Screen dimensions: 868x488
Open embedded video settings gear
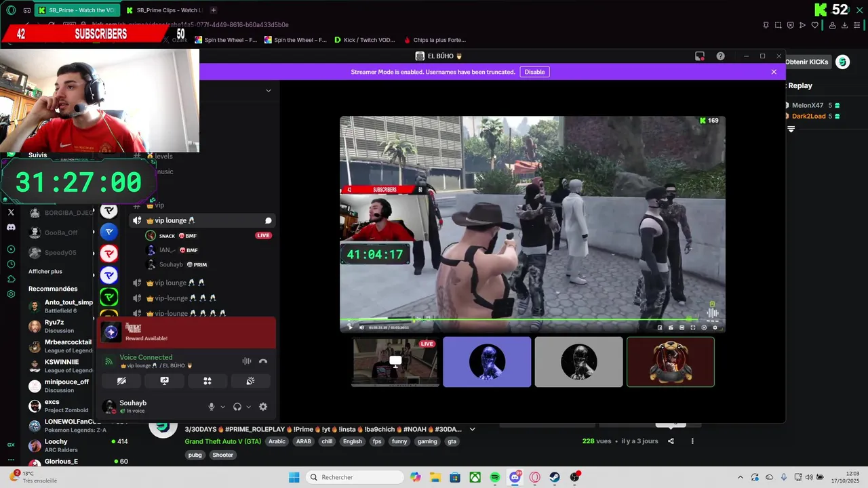point(715,327)
